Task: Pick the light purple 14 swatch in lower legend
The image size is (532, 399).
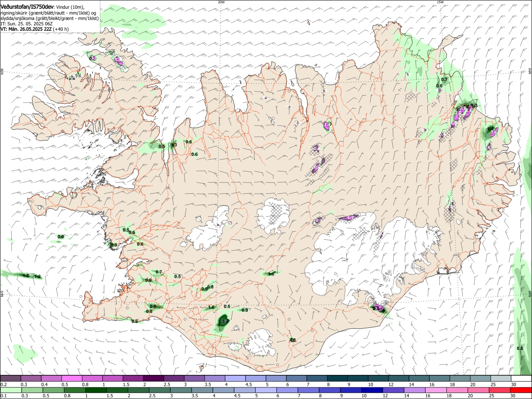Action: (x=415, y=390)
